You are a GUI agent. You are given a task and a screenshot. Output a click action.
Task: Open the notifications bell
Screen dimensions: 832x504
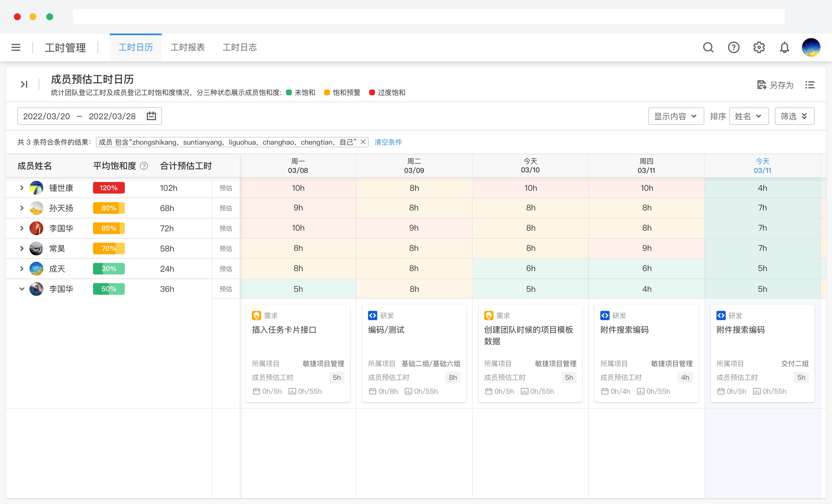(x=784, y=47)
